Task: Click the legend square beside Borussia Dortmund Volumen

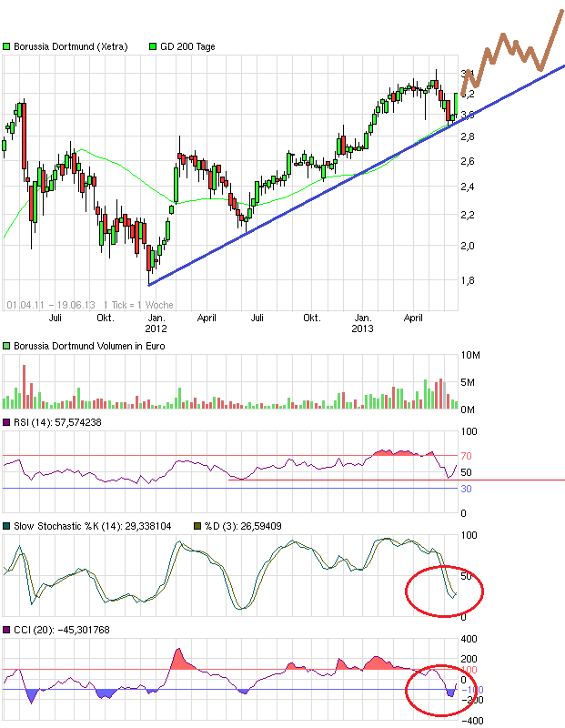Action: (6, 346)
